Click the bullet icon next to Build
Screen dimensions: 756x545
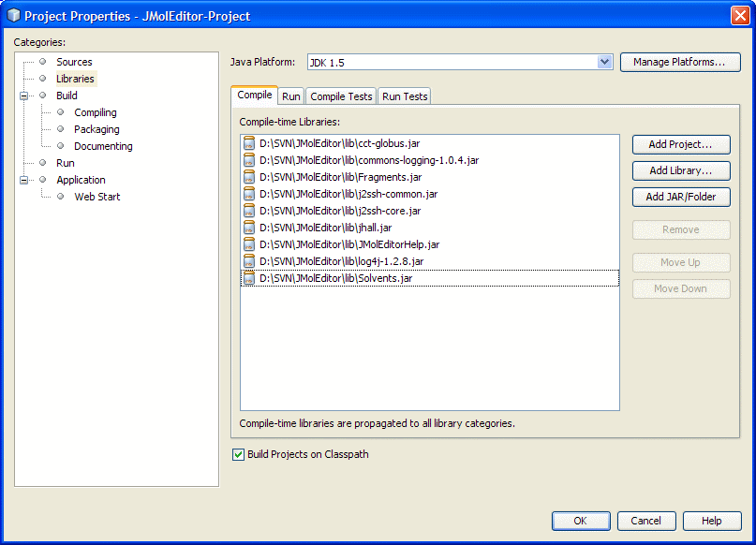(43, 96)
